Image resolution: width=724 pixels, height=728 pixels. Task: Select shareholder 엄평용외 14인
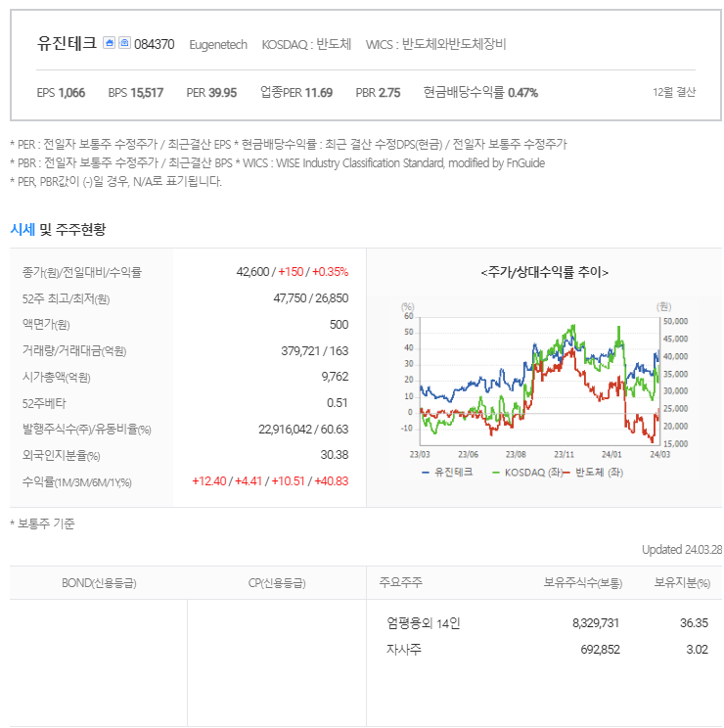tap(424, 623)
